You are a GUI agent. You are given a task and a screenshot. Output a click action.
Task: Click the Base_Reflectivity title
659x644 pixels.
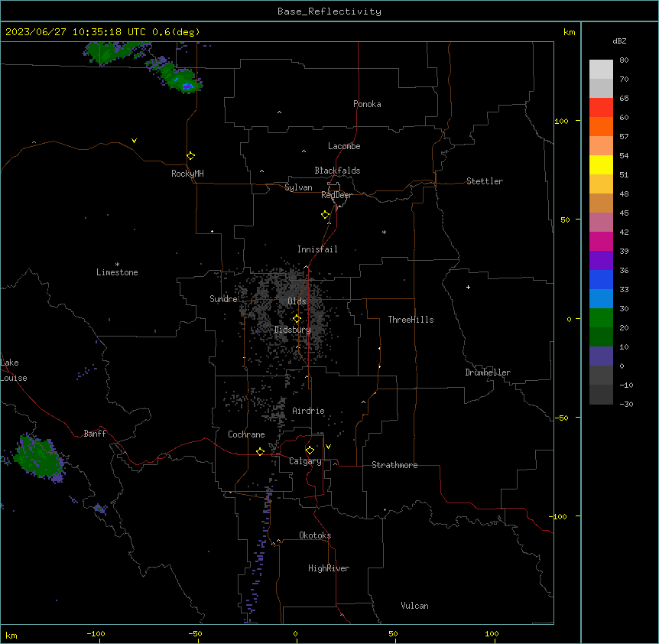click(x=329, y=11)
